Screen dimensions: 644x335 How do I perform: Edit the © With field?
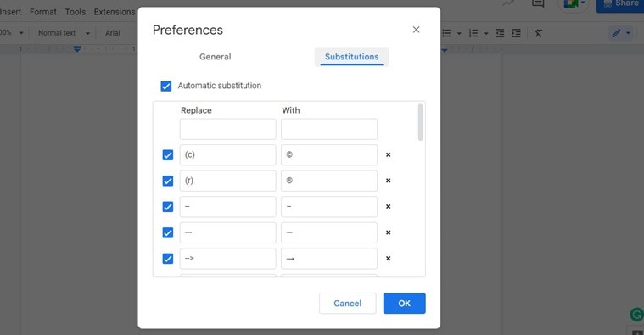pyautogui.click(x=329, y=154)
